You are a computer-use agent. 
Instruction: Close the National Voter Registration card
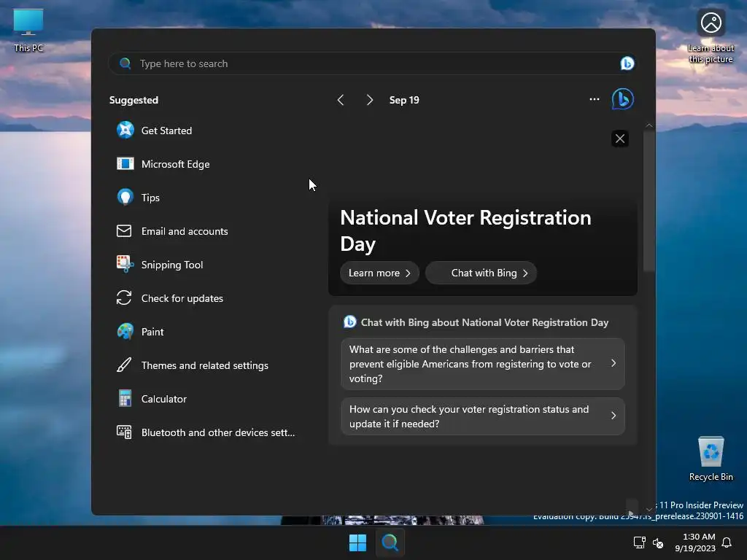pyautogui.click(x=620, y=139)
